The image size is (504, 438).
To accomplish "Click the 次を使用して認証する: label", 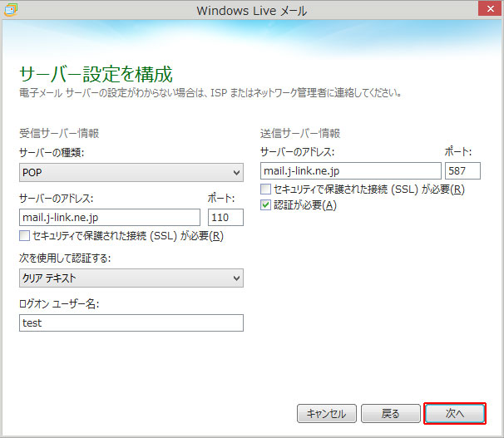I will point(65,258).
